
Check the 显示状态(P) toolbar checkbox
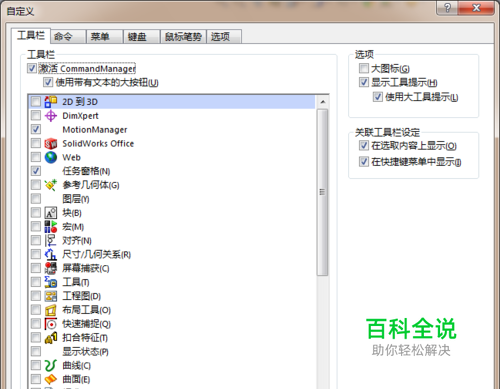(36, 352)
